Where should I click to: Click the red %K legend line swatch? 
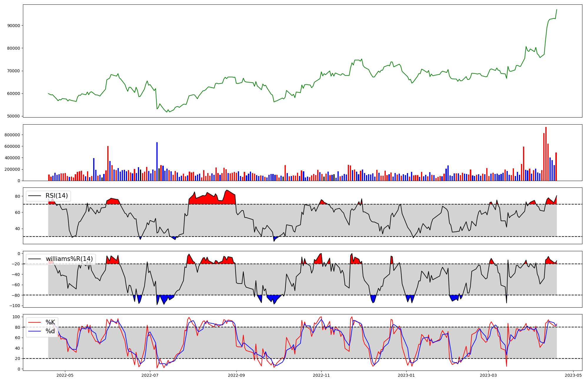pyautogui.click(x=35, y=322)
